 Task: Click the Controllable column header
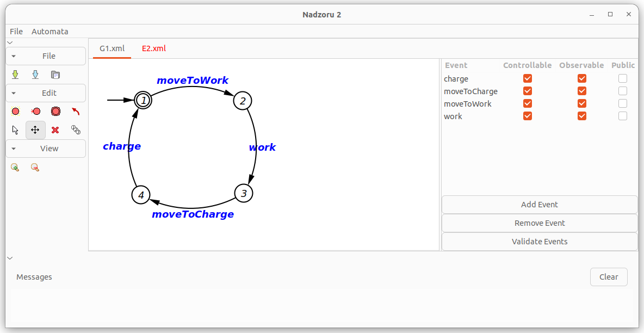(x=528, y=65)
